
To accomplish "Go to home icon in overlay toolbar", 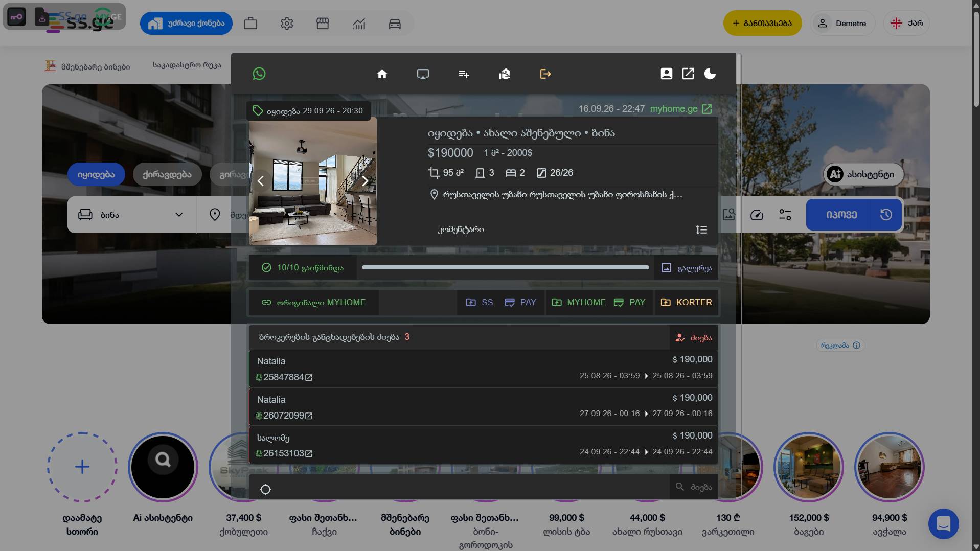I will pyautogui.click(x=382, y=74).
